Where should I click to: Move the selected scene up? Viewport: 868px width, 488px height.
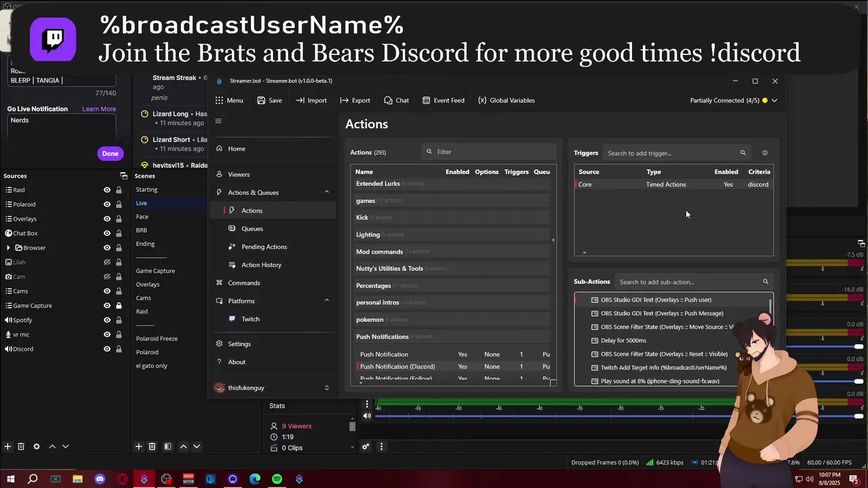[183, 447]
